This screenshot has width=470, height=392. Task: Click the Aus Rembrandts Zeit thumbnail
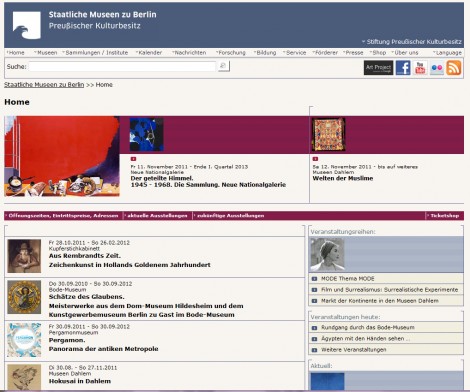tap(24, 256)
